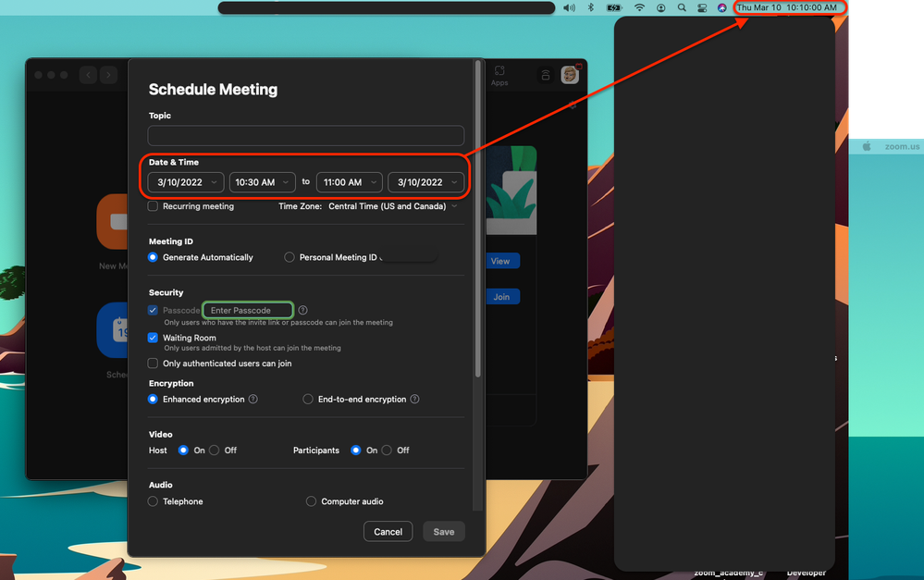
Task: Open the Apps icon in Zoom toolbar
Action: (x=499, y=75)
